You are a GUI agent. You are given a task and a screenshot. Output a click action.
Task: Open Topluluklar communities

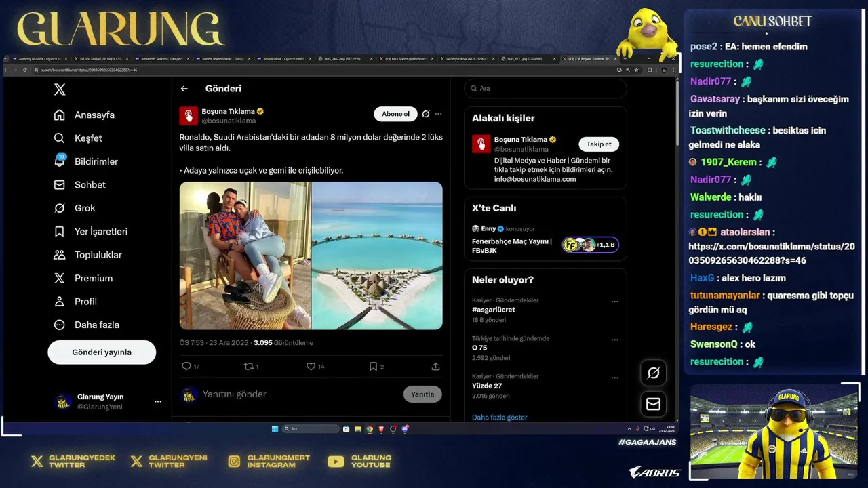click(88, 255)
